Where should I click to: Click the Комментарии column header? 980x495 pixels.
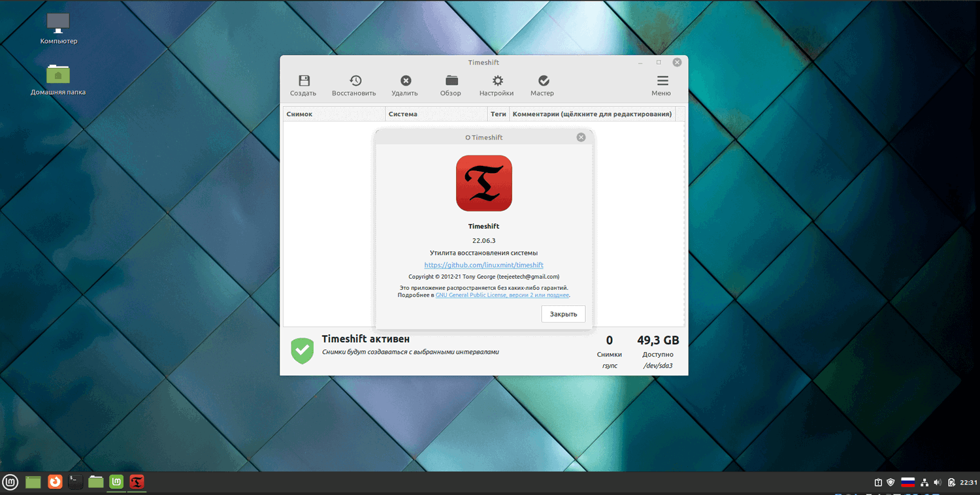pos(593,114)
